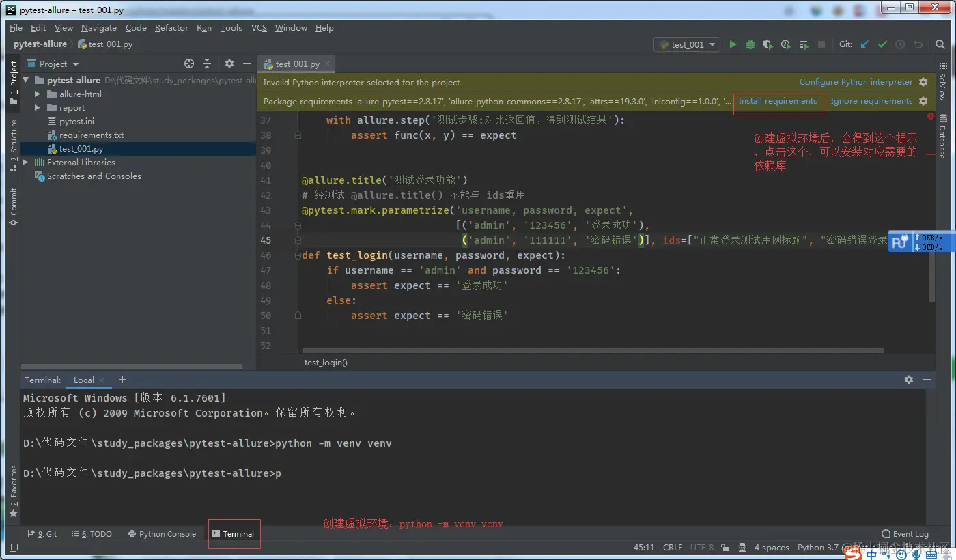Select the Debug icon in toolbar
Image resolution: width=956 pixels, height=560 pixels.
(x=750, y=44)
